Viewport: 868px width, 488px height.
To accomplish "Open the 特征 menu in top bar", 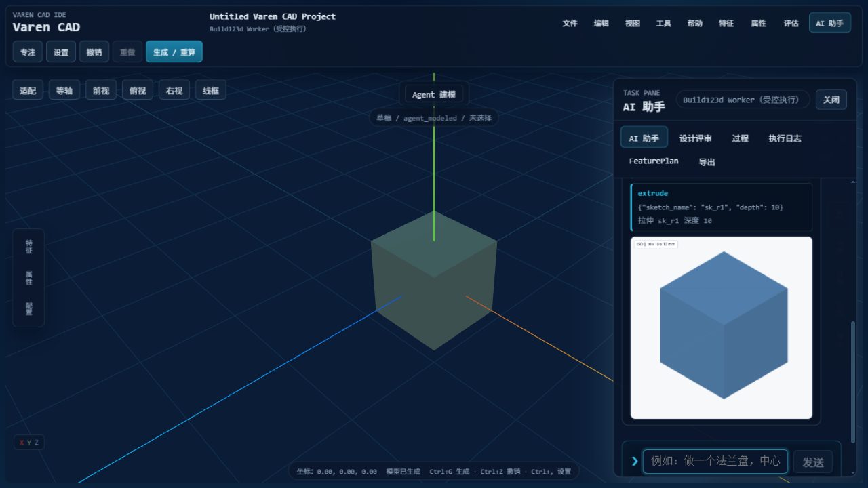I will 726,23.
